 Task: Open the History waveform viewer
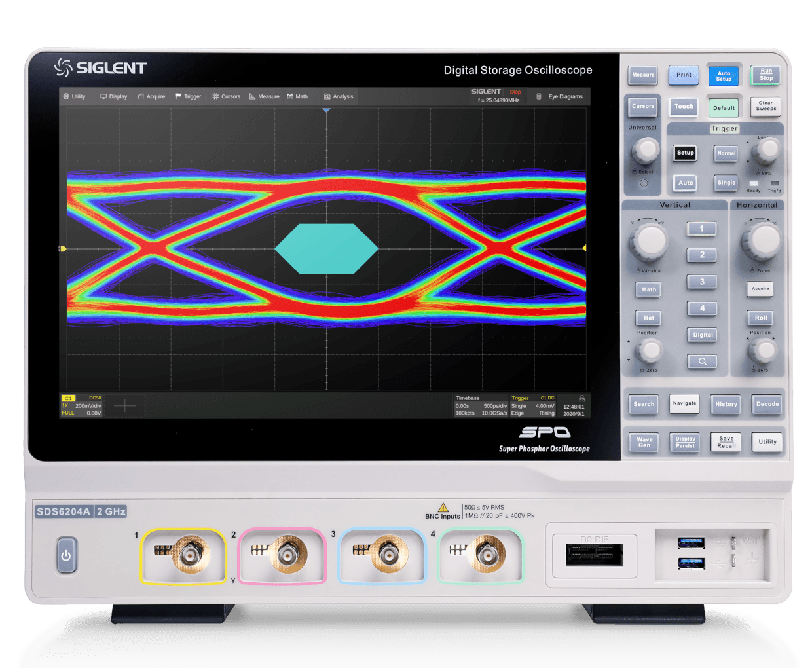point(726,404)
